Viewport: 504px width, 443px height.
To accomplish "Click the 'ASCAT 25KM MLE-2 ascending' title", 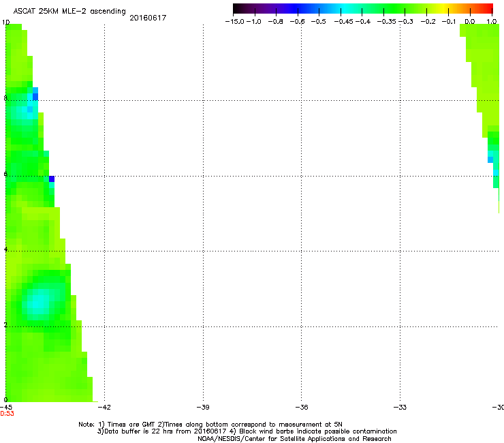I will 69,12.
